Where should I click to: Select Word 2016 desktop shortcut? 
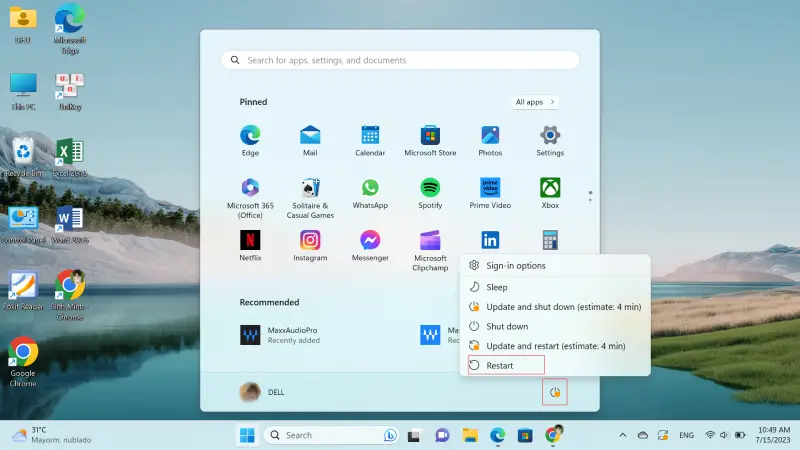(x=70, y=224)
